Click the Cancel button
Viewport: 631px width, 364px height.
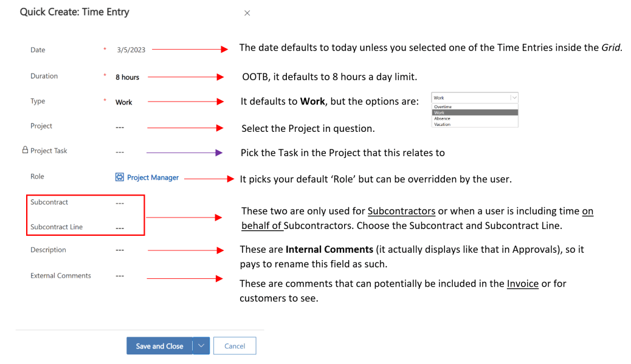(235, 345)
